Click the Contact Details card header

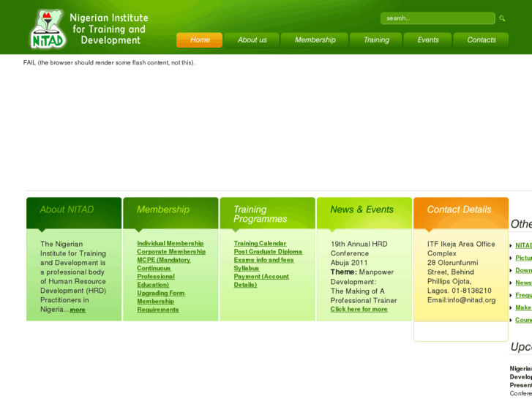coord(461,213)
